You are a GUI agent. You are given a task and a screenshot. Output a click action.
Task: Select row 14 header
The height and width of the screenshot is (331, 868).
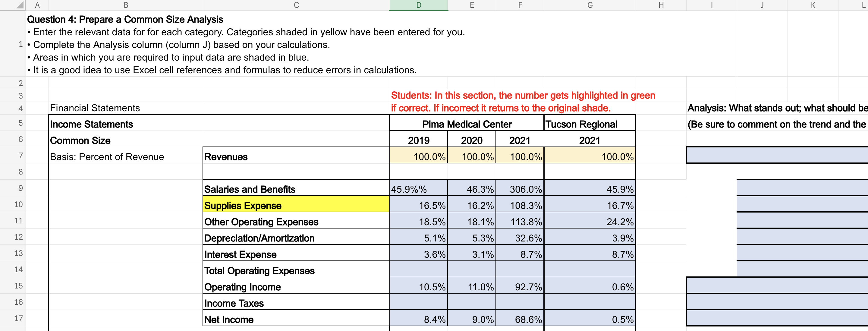tap(18, 270)
